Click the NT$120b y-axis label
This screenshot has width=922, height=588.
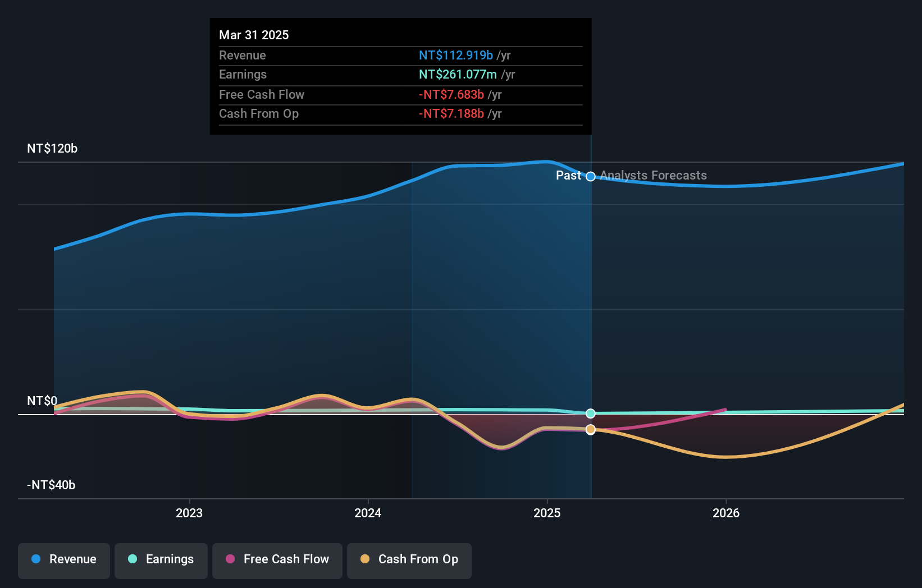point(52,148)
